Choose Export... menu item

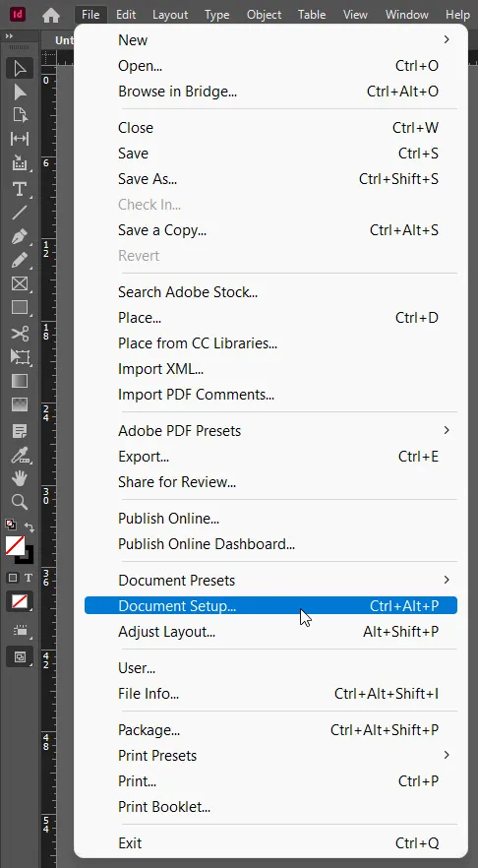click(271, 457)
